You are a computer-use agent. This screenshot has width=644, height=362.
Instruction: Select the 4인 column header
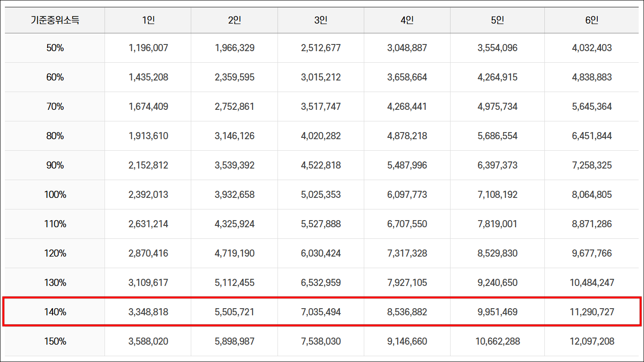407,20
